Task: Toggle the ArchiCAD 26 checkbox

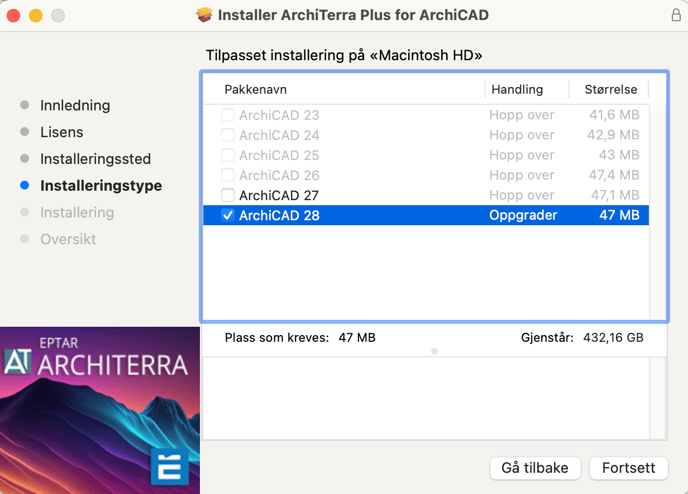Action: click(228, 175)
